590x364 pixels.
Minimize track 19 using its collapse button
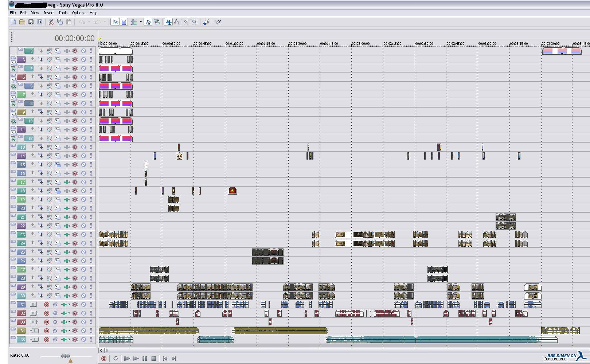tap(13, 198)
